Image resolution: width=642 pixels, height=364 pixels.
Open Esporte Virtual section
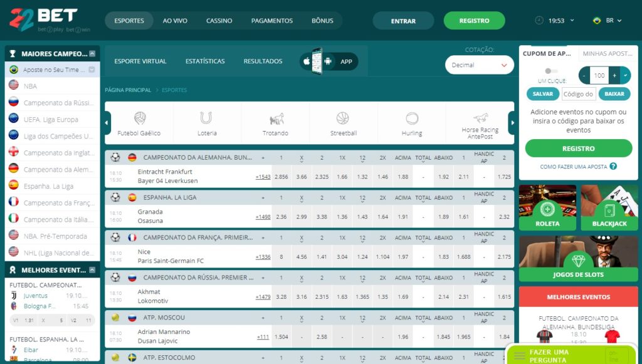coord(140,61)
